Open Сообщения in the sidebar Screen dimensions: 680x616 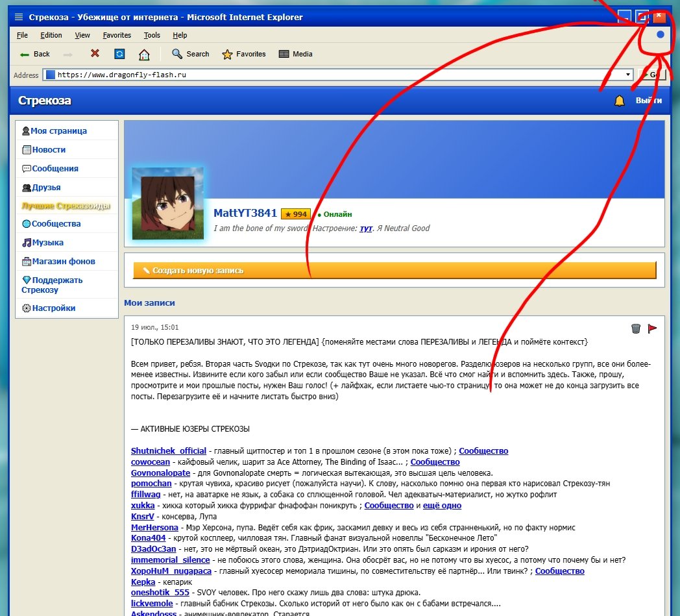[67, 168]
